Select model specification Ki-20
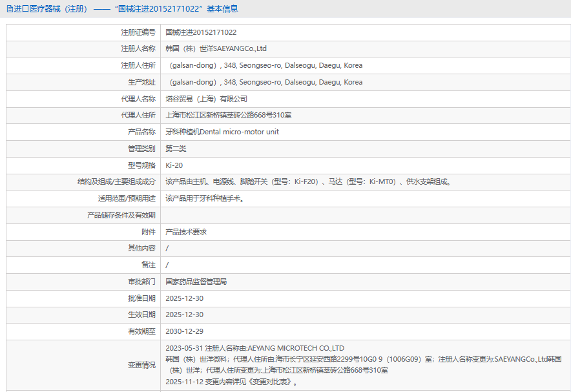The height and width of the screenshot is (392, 571). coord(174,165)
